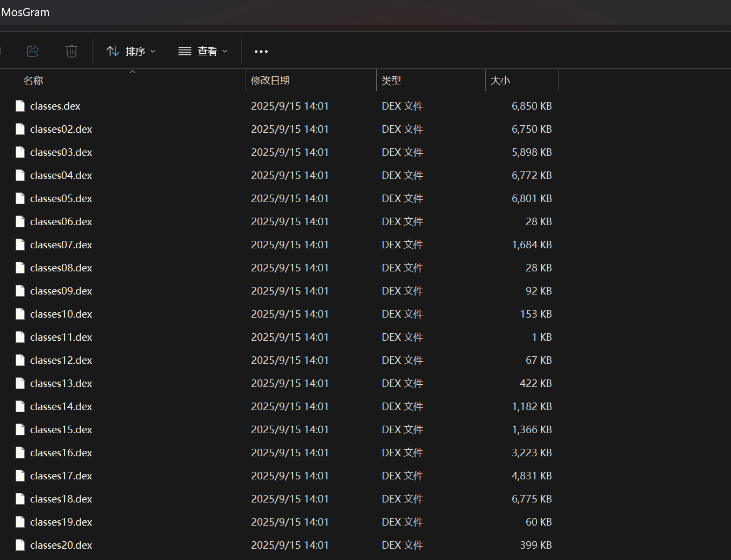Click the file icon beside classes20.dex
This screenshot has width=731, height=560.
point(20,545)
